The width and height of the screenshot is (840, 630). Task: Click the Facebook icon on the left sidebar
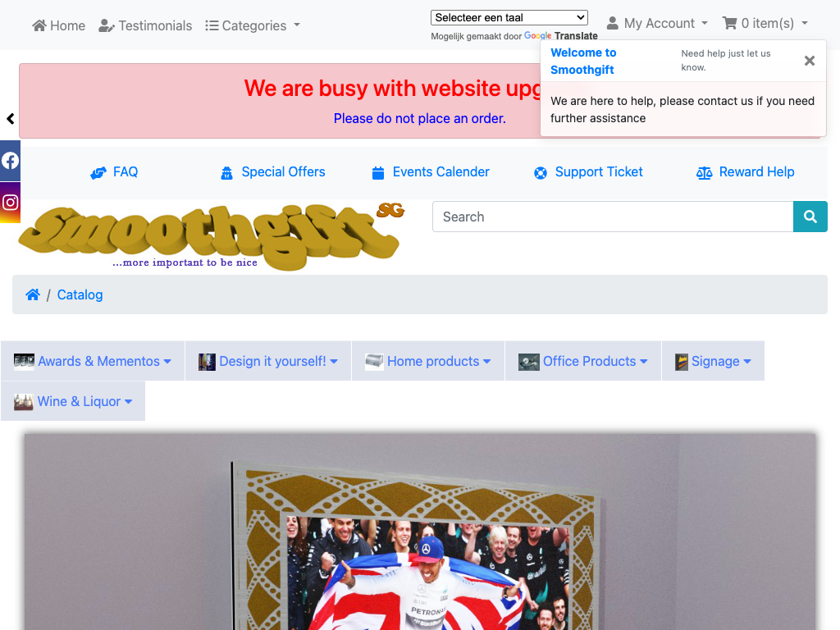(10, 161)
